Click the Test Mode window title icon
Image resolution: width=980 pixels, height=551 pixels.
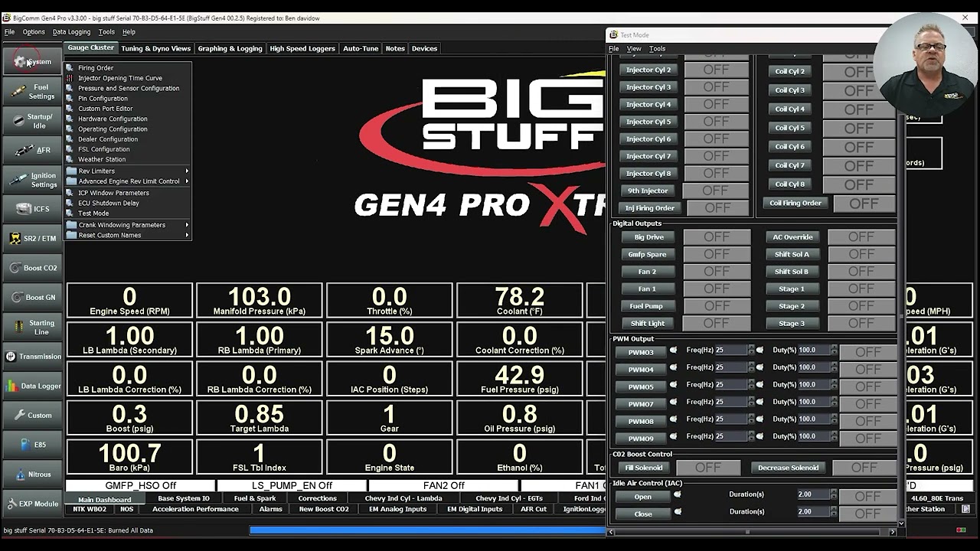(613, 34)
